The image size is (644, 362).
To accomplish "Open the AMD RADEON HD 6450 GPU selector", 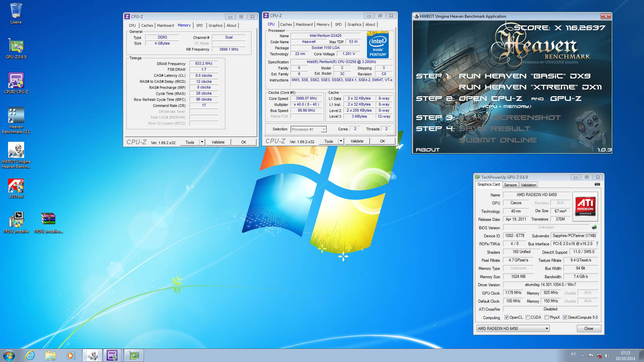I will (513, 328).
